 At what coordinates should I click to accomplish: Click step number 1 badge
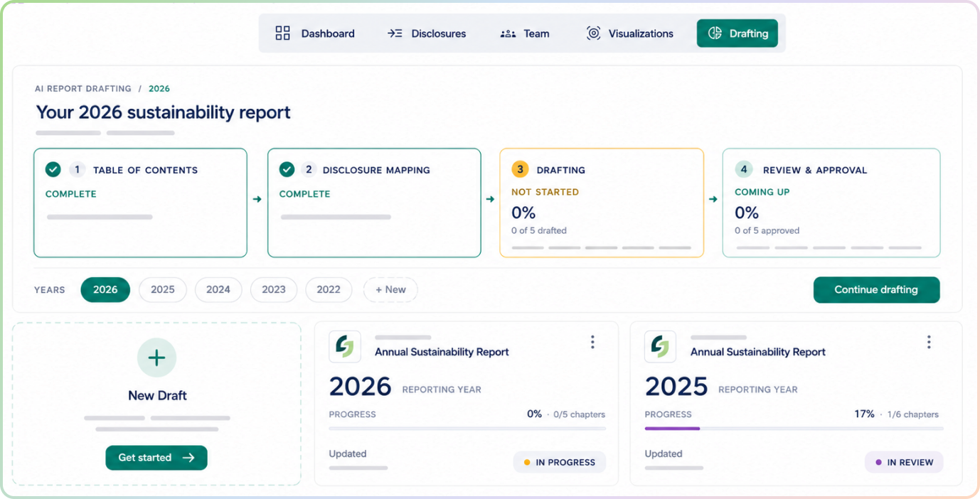[x=78, y=170]
